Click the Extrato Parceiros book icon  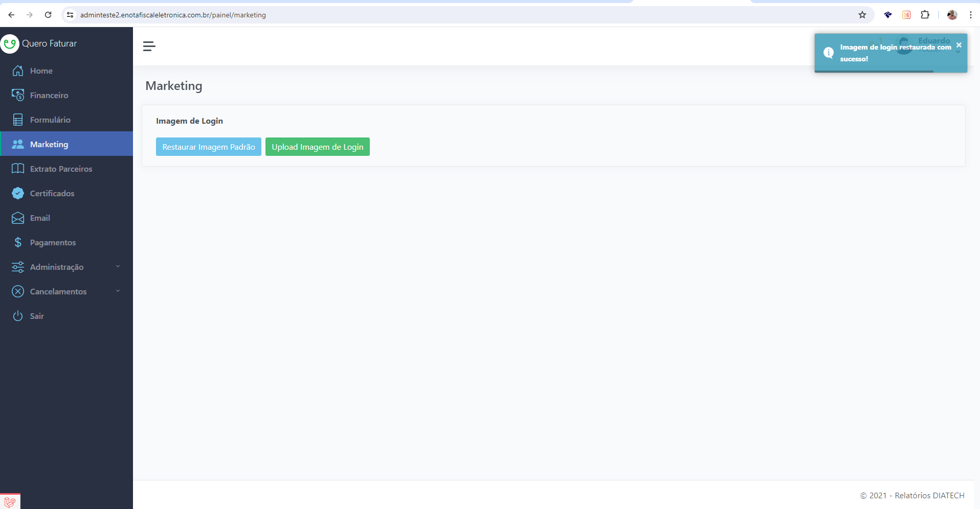18,169
